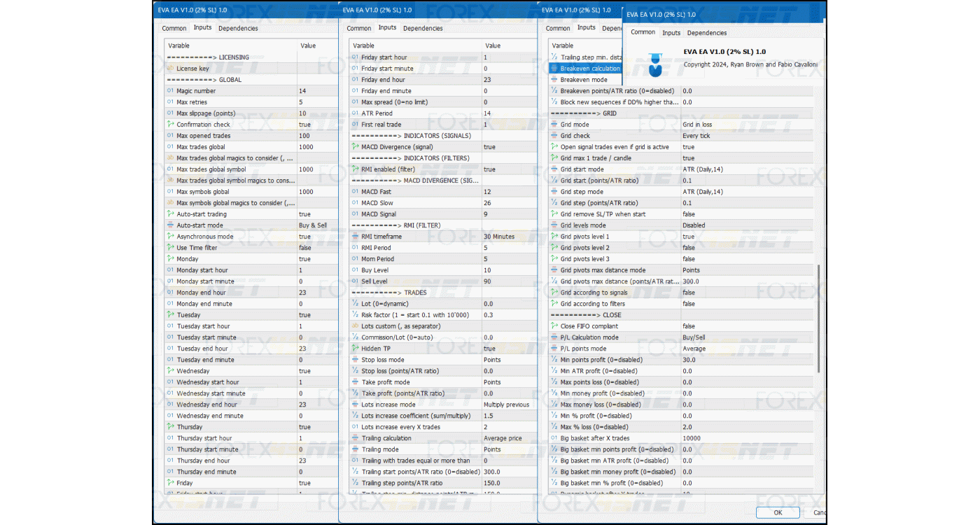Click the icon beside Grid mode row
Screen dimensions: 980x525
(554, 125)
